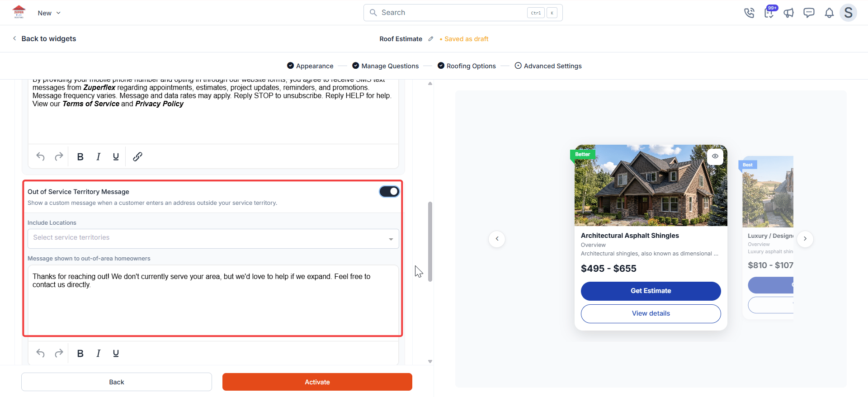Toggle italic in the out-of-area message editor
This screenshot has width=868, height=397.
[98, 353]
